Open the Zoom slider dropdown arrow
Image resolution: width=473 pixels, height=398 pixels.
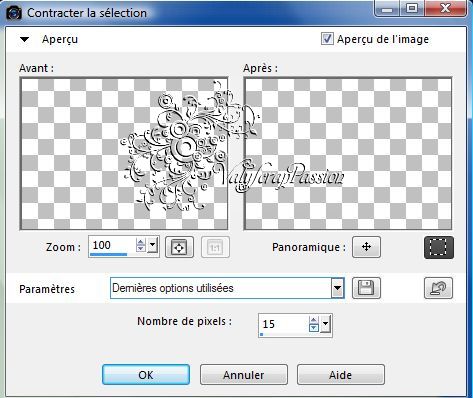coord(152,246)
